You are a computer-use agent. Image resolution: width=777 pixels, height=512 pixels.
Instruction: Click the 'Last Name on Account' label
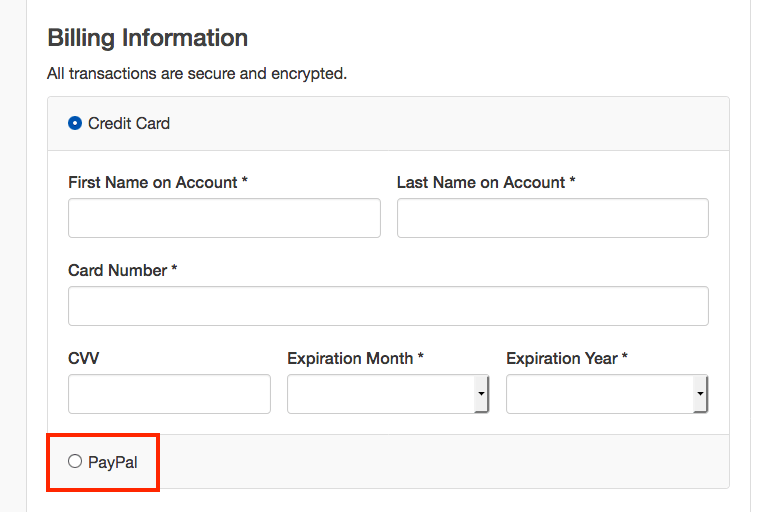(481, 182)
